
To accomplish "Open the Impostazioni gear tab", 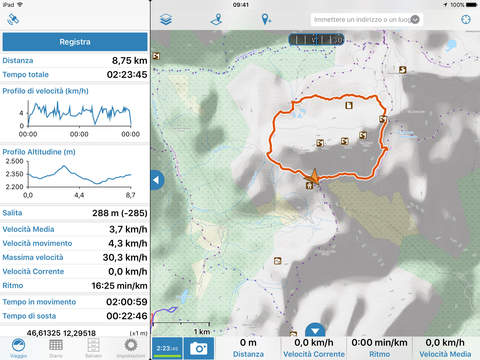I will [x=131, y=348].
